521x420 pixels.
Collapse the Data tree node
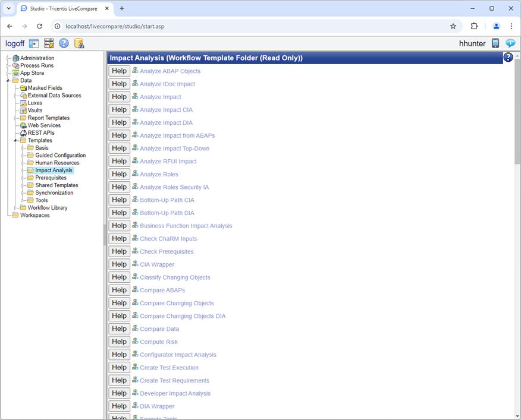(8, 81)
